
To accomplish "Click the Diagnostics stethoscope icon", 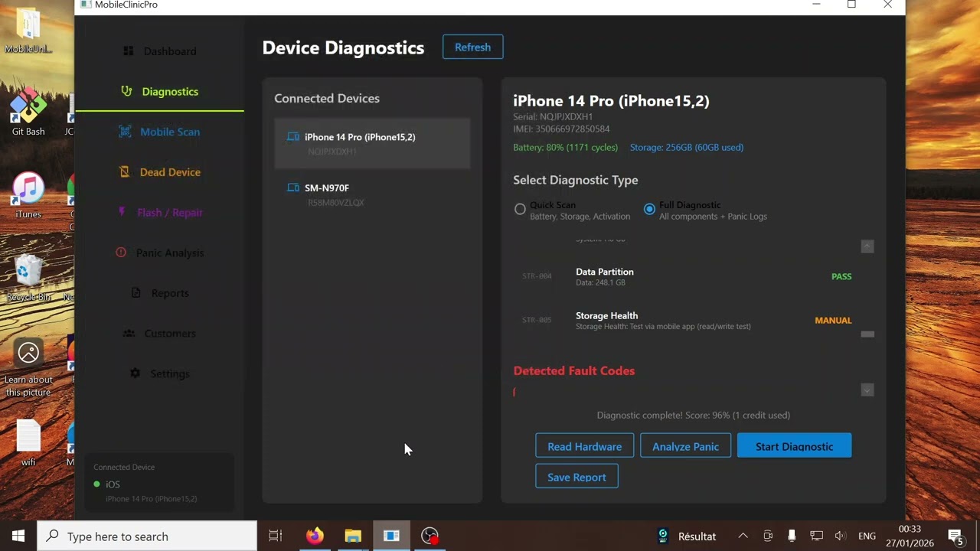I will 126,91.
